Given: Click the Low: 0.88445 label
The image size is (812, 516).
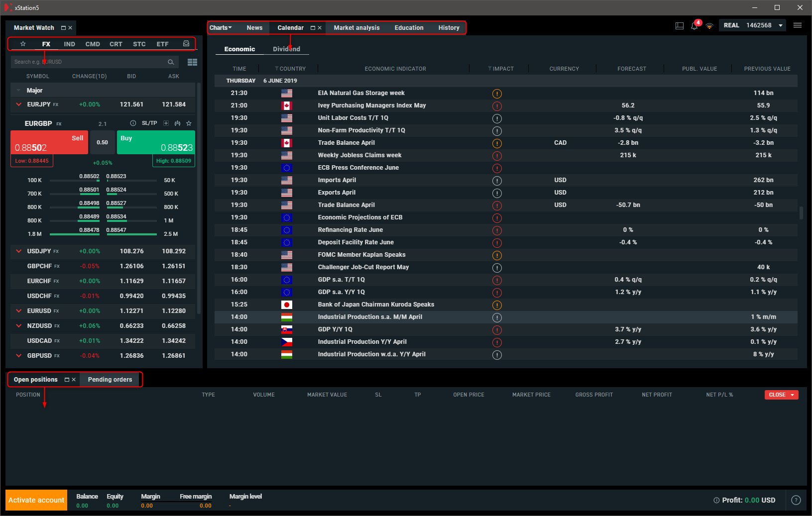Looking at the screenshot, I should 32,161.
